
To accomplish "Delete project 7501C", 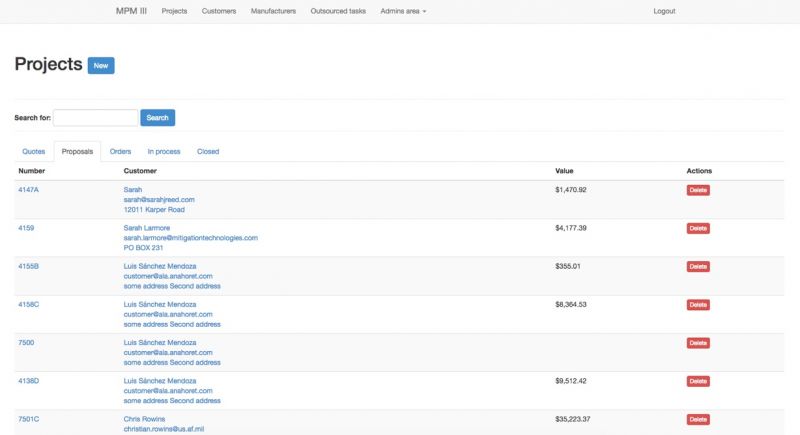I will click(698, 420).
